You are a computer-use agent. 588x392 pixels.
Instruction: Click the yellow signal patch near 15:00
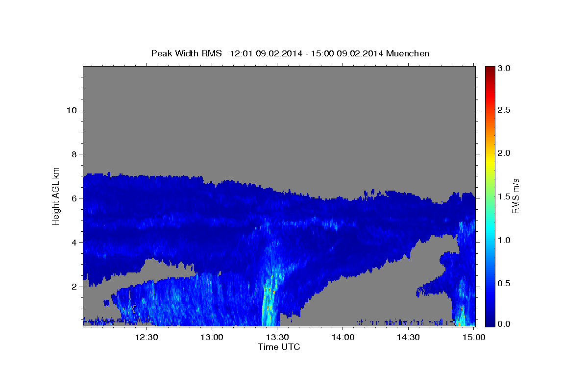[x=461, y=316]
